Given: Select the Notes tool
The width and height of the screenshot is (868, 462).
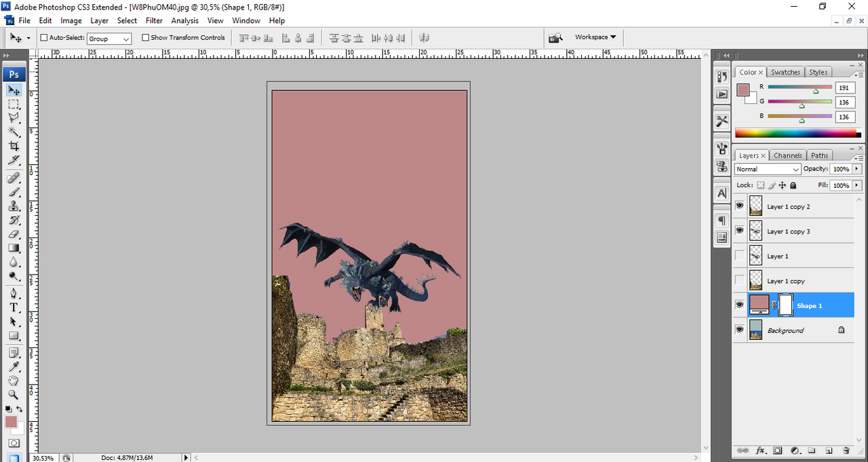Looking at the screenshot, I should 14,353.
